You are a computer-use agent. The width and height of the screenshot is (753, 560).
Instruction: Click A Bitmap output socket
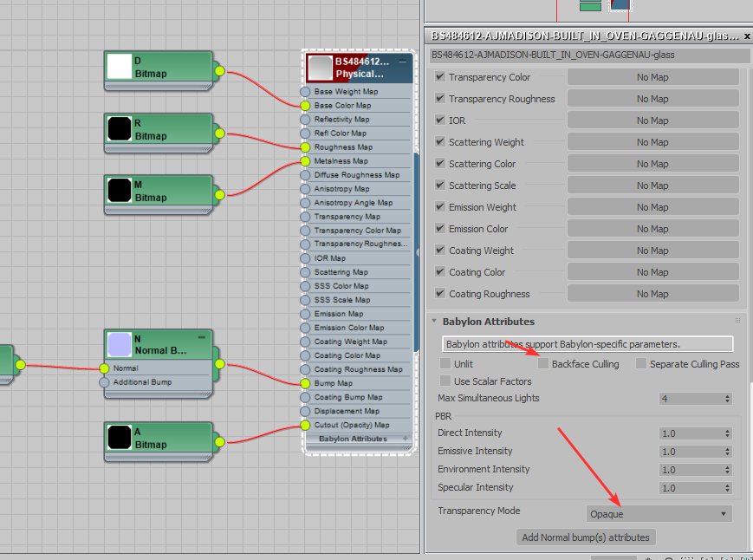point(219,442)
